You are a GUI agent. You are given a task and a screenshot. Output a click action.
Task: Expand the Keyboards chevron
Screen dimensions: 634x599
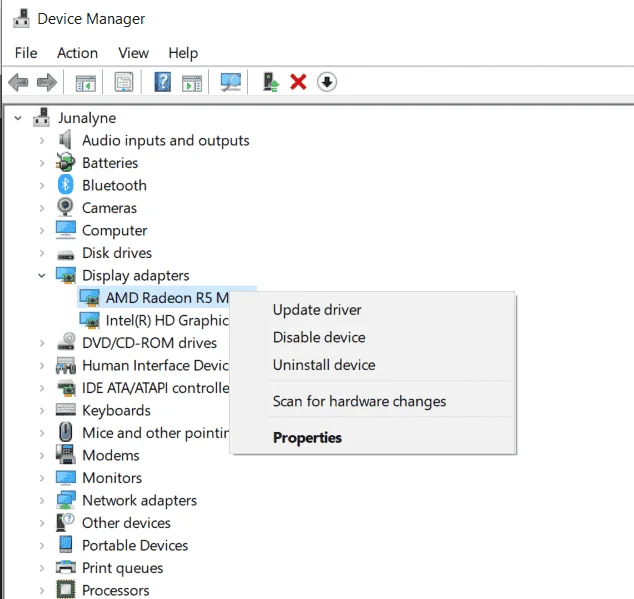pyautogui.click(x=42, y=411)
